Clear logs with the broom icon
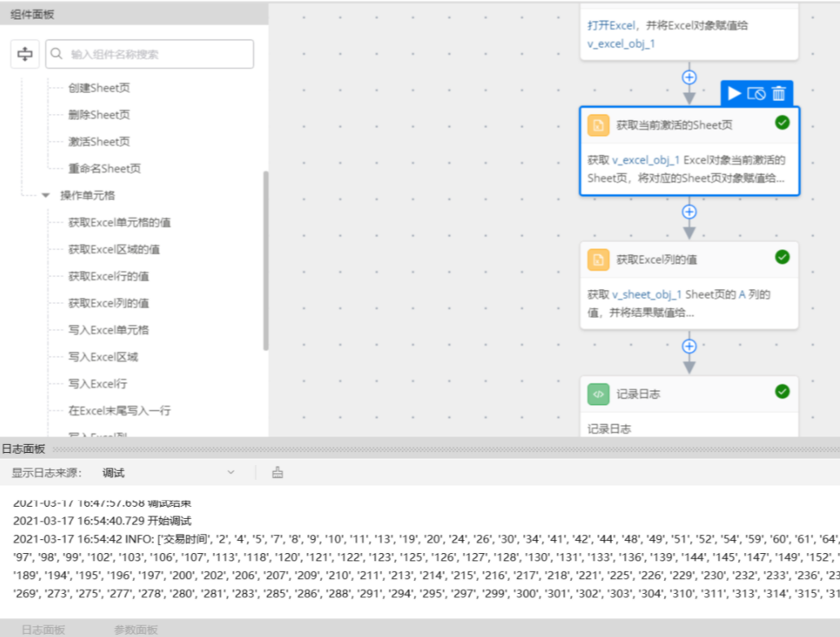The width and height of the screenshot is (840, 637). (278, 472)
